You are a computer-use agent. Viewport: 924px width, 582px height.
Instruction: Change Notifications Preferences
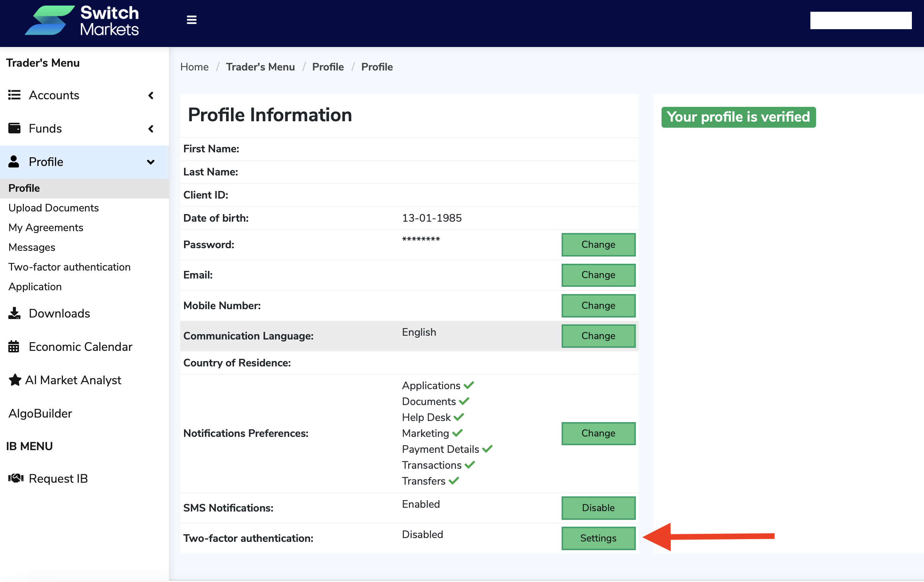[598, 433]
